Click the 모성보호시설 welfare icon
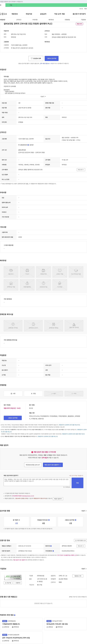The image size is (87, 644). (x=43, y=285)
